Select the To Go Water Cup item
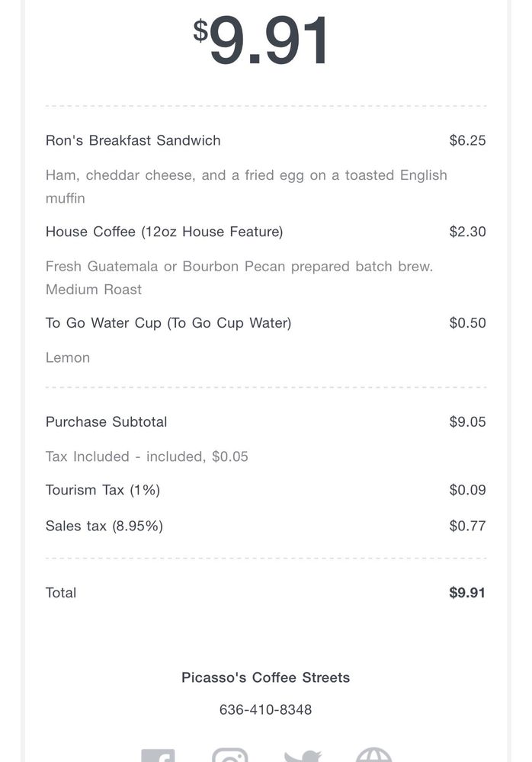The width and height of the screenshot is (532, 762). (x=168, y=323)
